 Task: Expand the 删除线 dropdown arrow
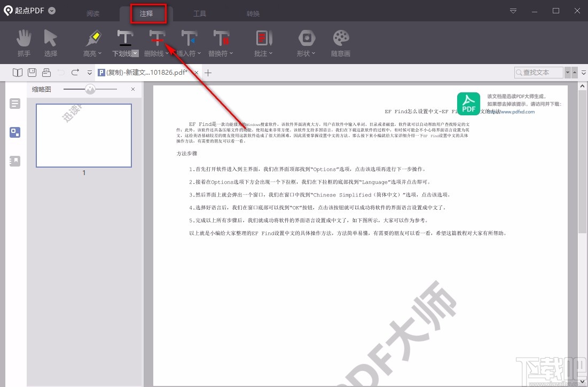(x=167, y=53)
